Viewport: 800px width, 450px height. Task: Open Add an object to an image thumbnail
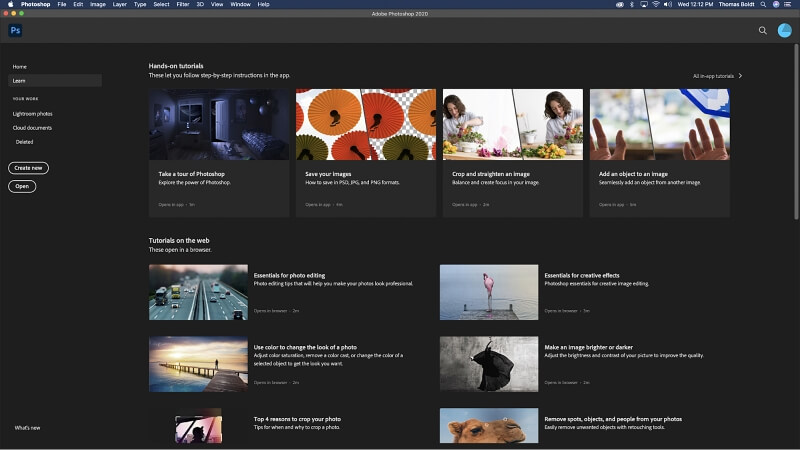pos(660,124)
